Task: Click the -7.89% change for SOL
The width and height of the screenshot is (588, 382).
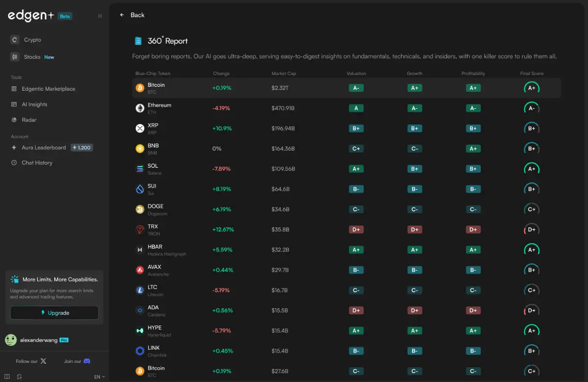Action: 221,169
